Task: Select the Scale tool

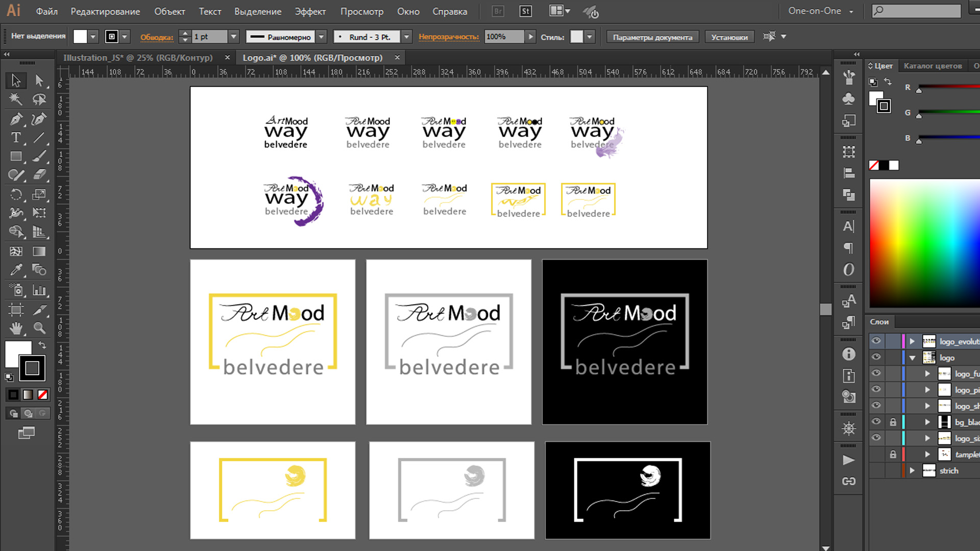Action: [39, 194]
